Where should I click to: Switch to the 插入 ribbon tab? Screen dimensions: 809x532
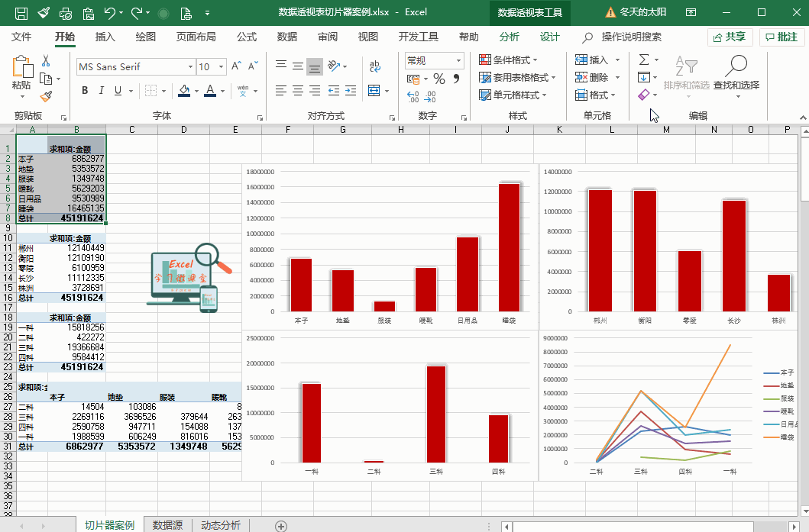(105, 37)
